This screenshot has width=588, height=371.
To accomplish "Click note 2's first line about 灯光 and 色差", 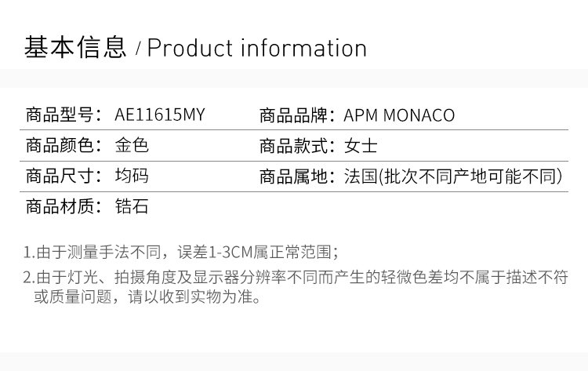I will (295, 277).
